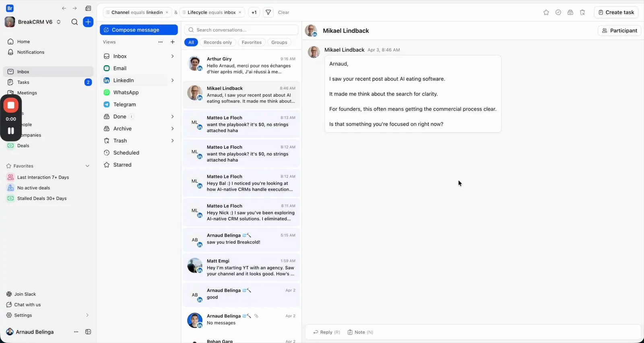The image size is (644, 343).
Task: Click the blue plus create button
Action: pos(88,22)
